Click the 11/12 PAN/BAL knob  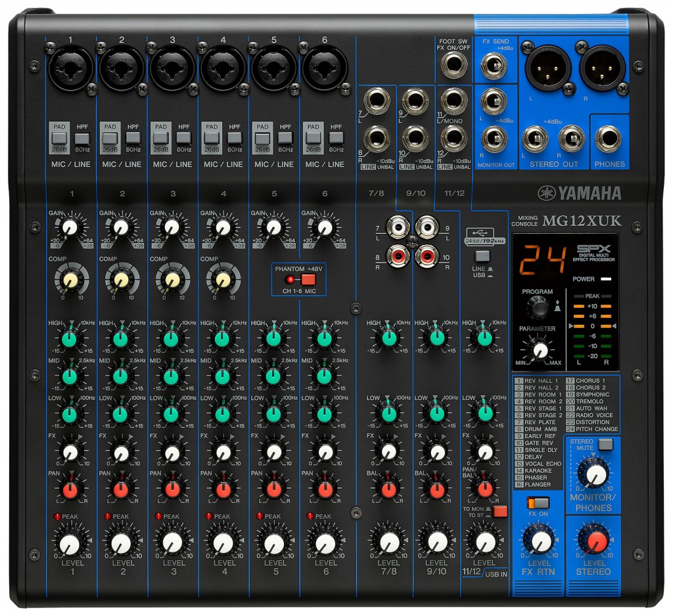point(485,489)
